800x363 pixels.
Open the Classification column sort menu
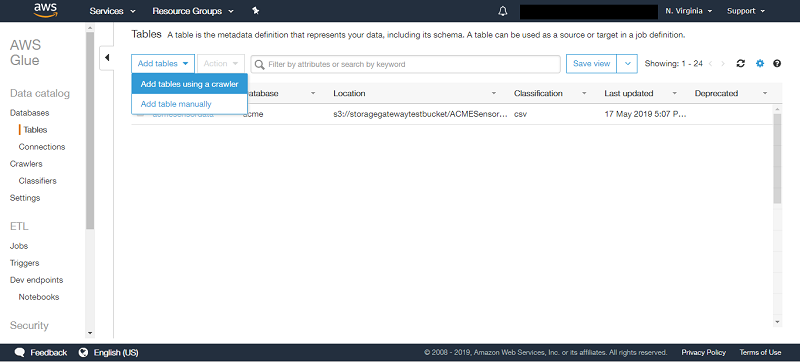pos(584,93)
